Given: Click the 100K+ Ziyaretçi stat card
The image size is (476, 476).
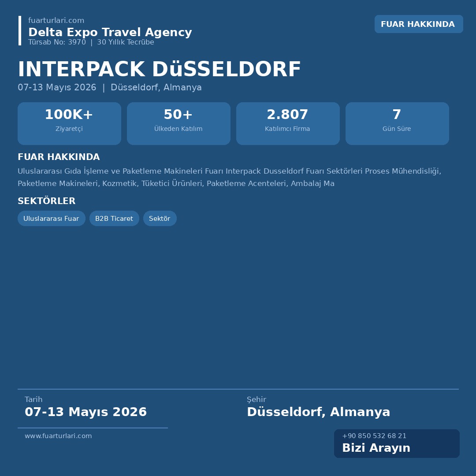Looking at the screenshot, I should [69, 123].
